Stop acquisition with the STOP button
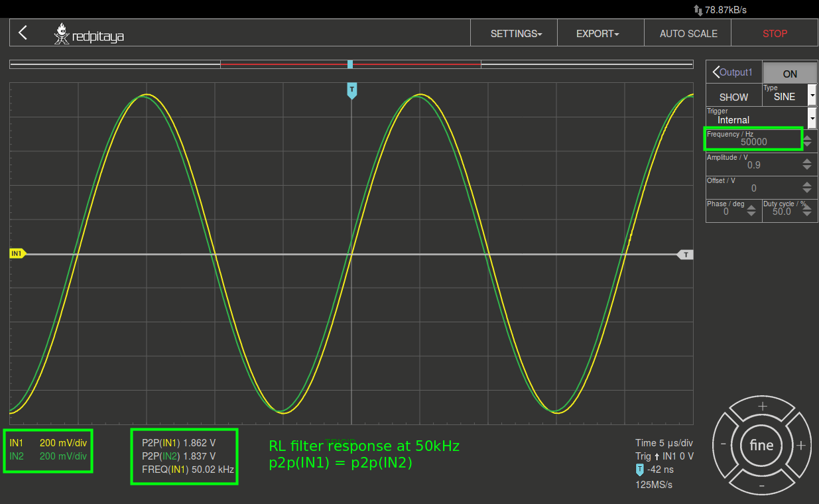 click(x=775, y=33)
